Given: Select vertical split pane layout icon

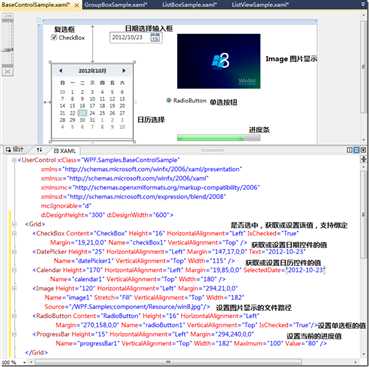Looking at the screenshot, I should point(350,150).
